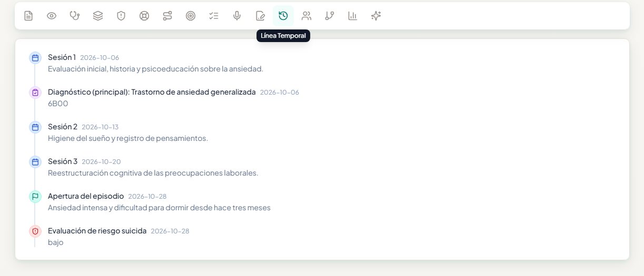Click the Sesión 1 date 2026-10-06
The height and width of the screenshot is (276, 644).
click(100, 57)
